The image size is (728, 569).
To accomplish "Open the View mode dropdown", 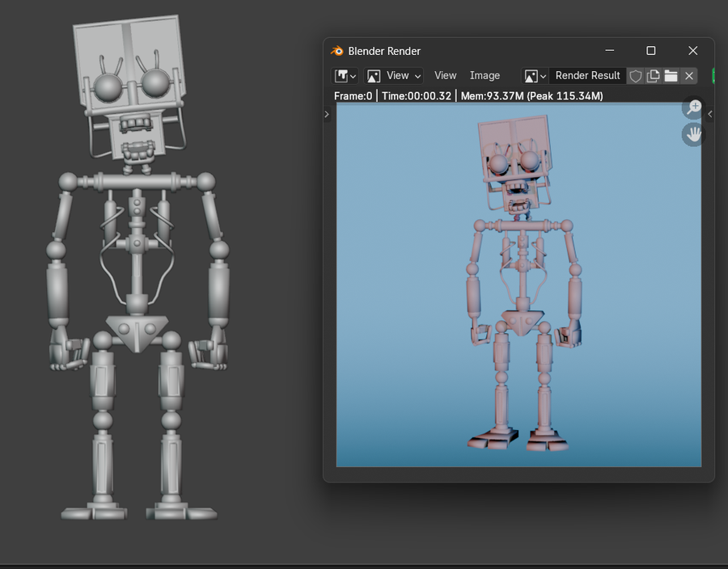I will (x=393, y=76).
